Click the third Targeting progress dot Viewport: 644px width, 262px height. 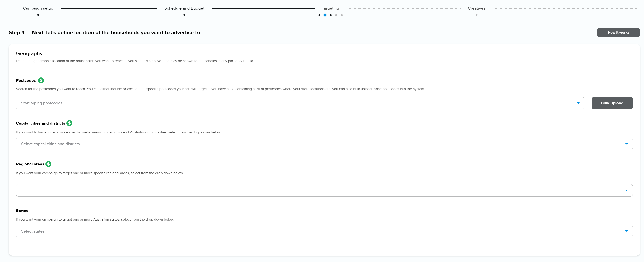[x=331, y=15]
